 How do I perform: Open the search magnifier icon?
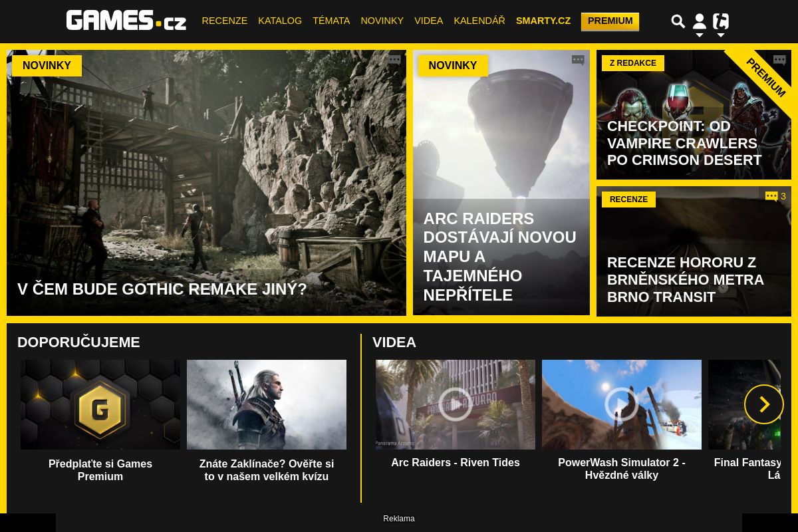click(x=678, y=21)
